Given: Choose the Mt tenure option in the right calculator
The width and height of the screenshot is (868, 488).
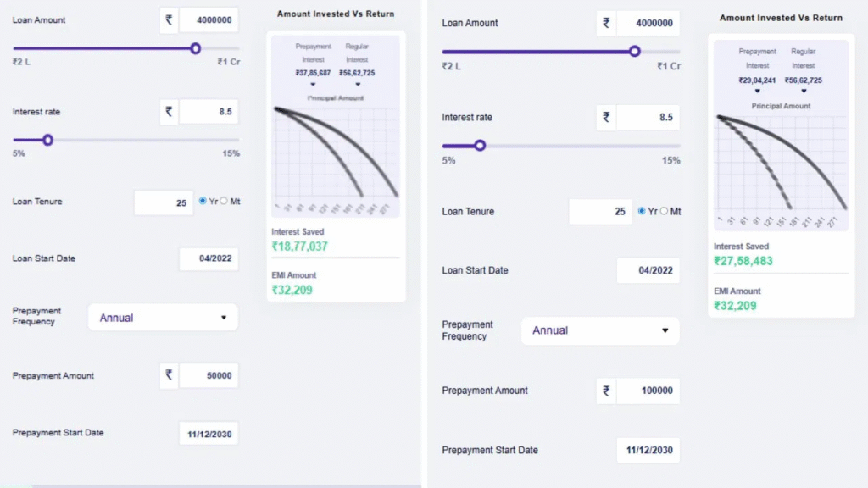Looking at the screenshot, I should 664,211.
